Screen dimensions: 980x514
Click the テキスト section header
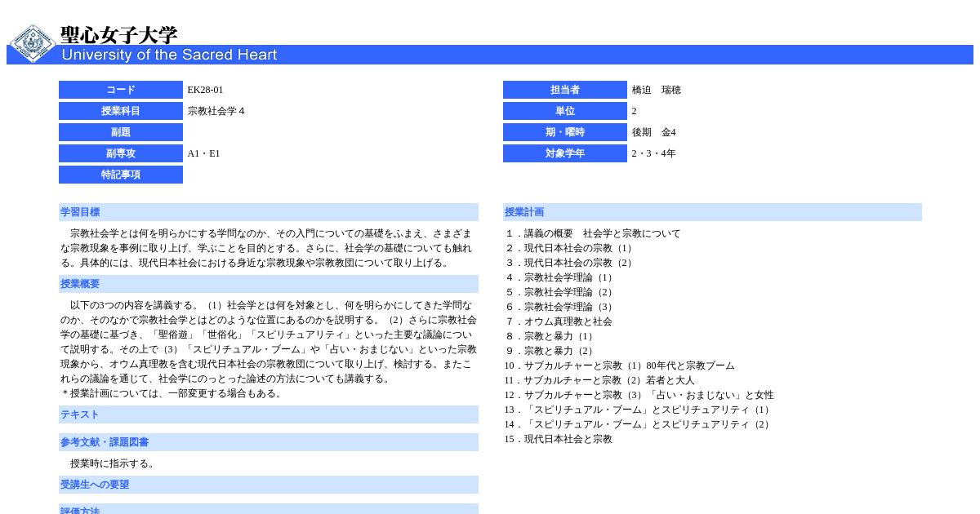[x=269, y=414]
